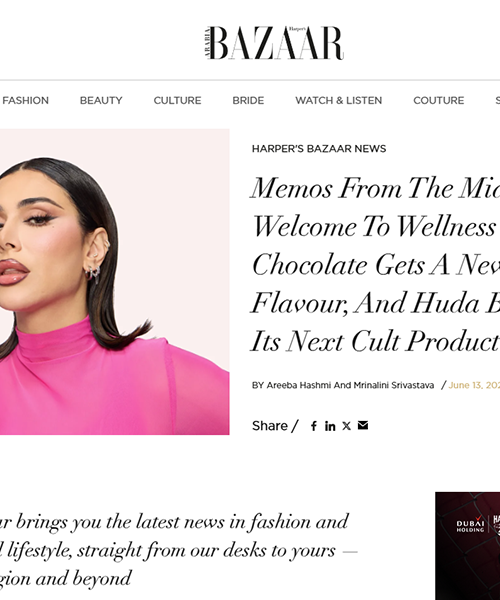Image resolution: width=500 pixels, height=600 pixels.
Task: Share article on Facebook icon
Action: [314, 426]
